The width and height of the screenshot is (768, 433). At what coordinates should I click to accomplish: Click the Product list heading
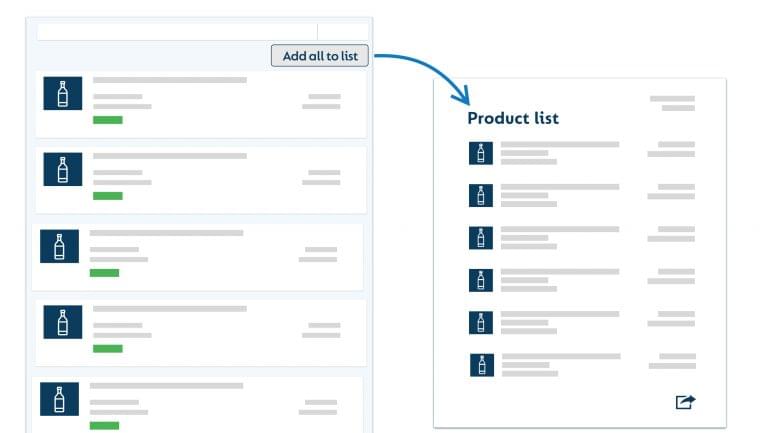[x=513, y=118]
